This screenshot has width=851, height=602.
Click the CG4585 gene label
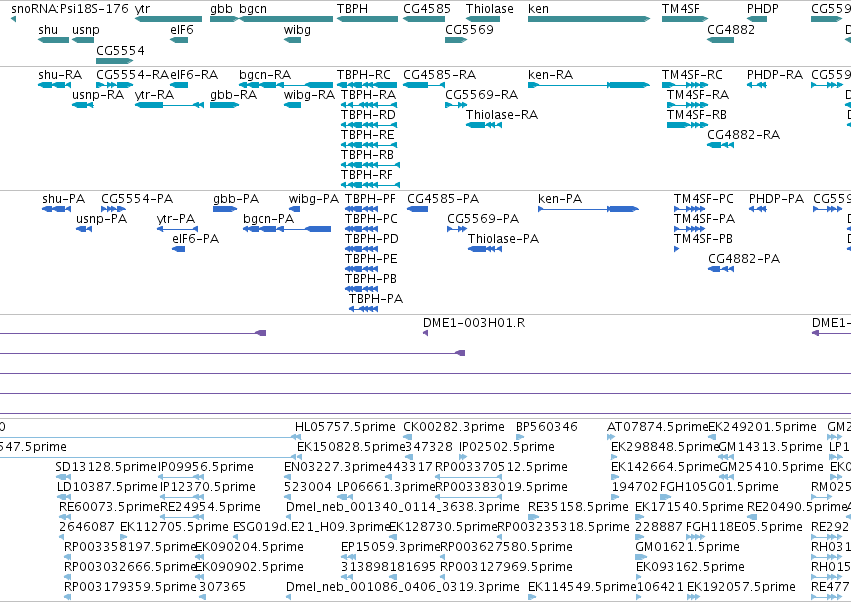[427, 9]
